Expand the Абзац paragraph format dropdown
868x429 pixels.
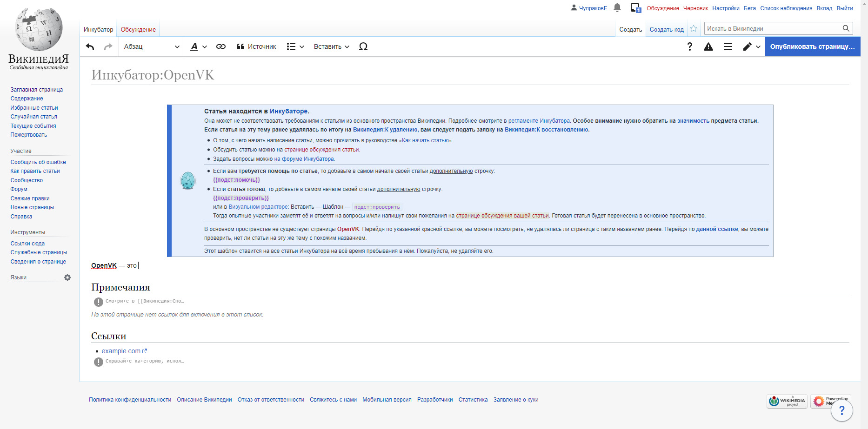click(x=151, y=46)
